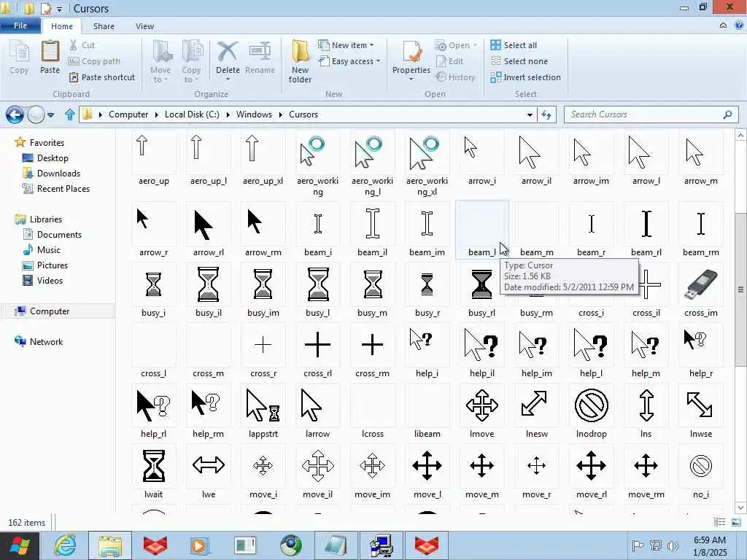Select the beam_rl cursor file
Image resolution: width=747 pixels, height=560 pixels.
(646, 230)
